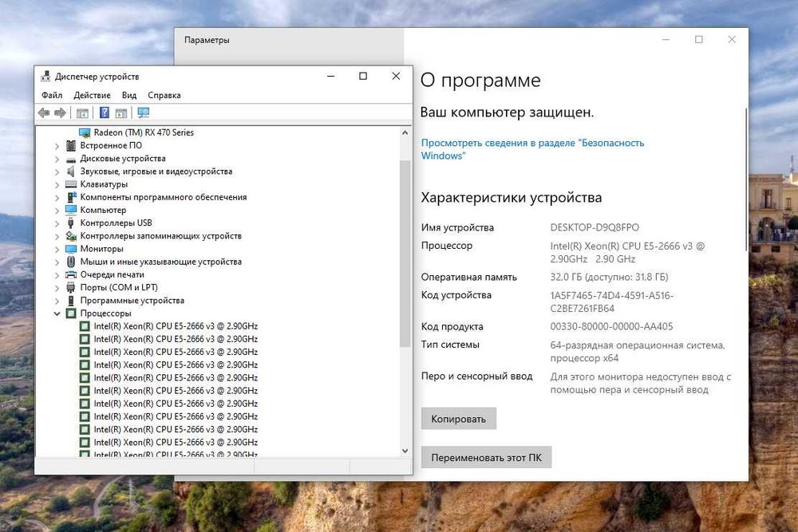Expand the Компьютер node
798x532 pixels.
(57, 211)
